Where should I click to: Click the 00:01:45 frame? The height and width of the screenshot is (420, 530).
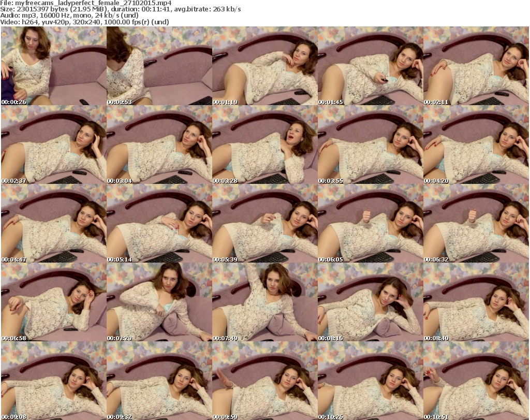371,66
